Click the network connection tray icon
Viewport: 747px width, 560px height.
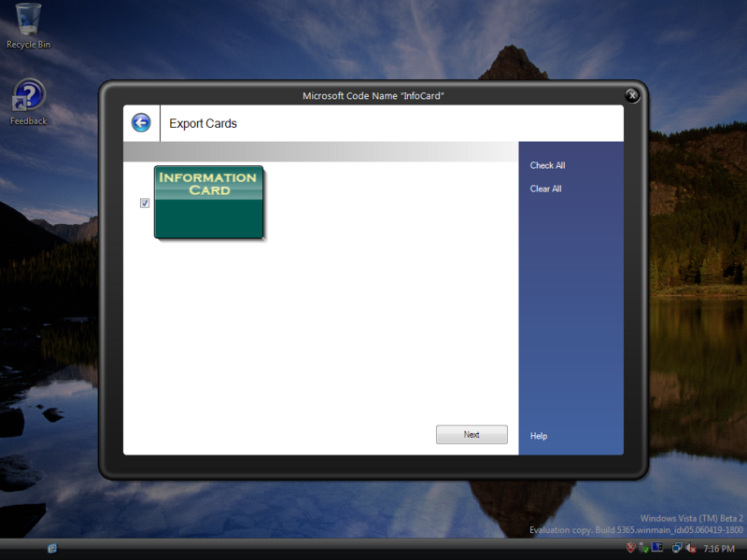click(x=676, y=548)
